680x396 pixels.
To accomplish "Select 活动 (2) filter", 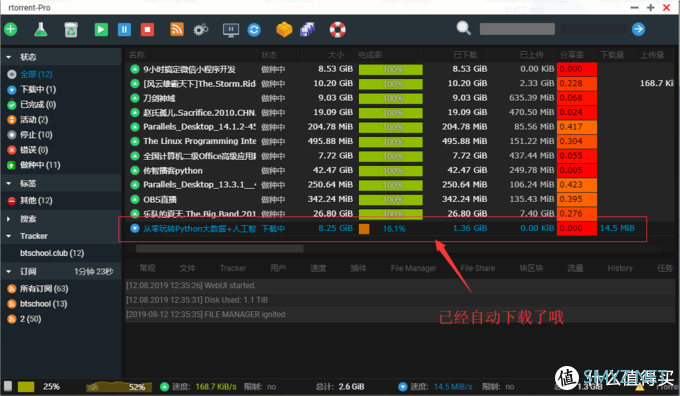I will (34, 120).
